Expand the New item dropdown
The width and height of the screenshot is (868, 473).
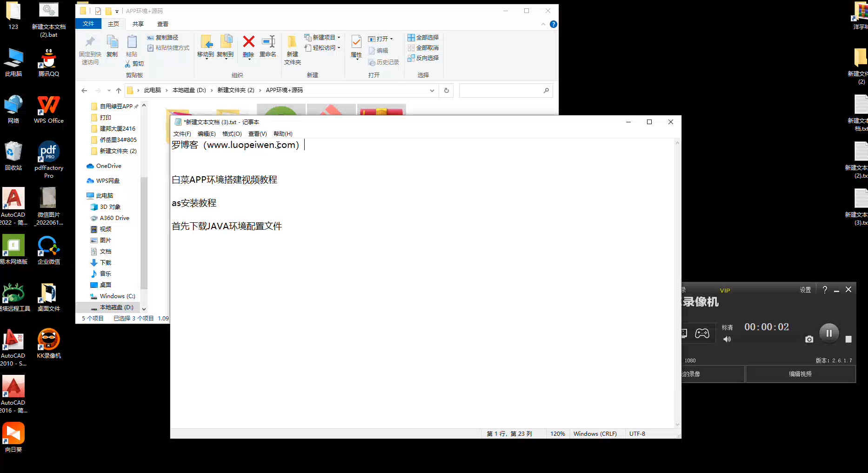click(x=339, y=37)
